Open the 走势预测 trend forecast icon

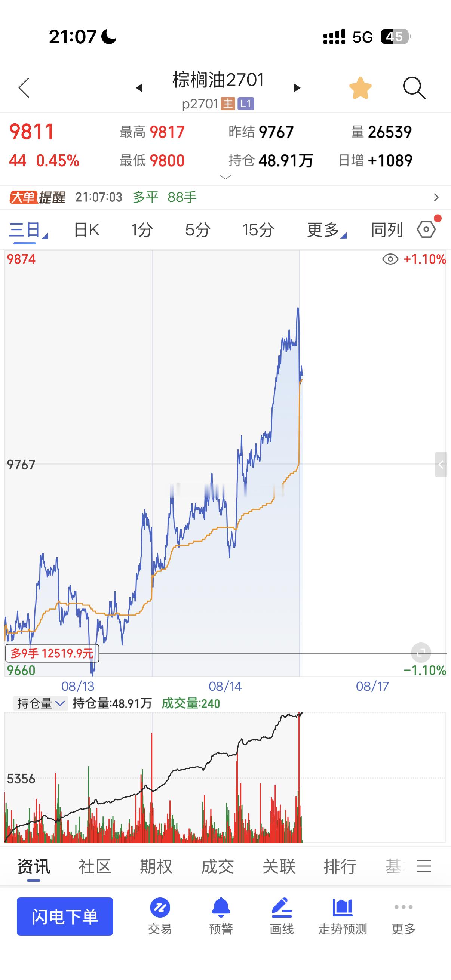tap(343, 908)
